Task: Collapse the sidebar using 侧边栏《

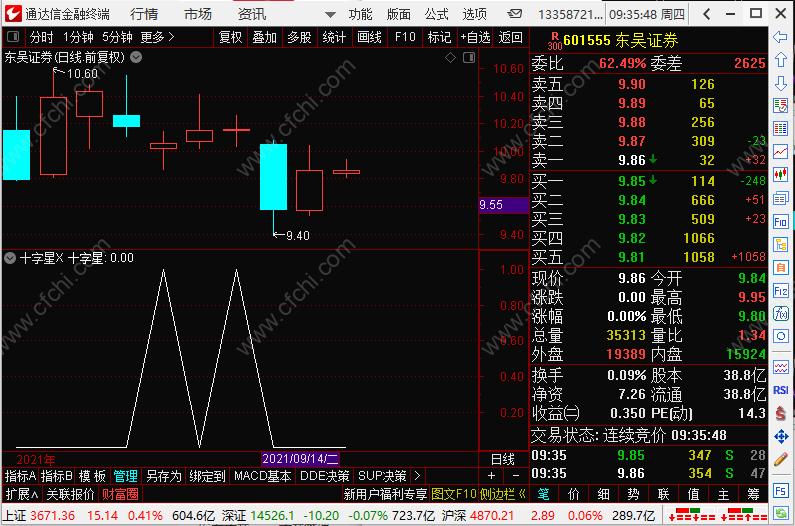Action: [x=502, y=494]
